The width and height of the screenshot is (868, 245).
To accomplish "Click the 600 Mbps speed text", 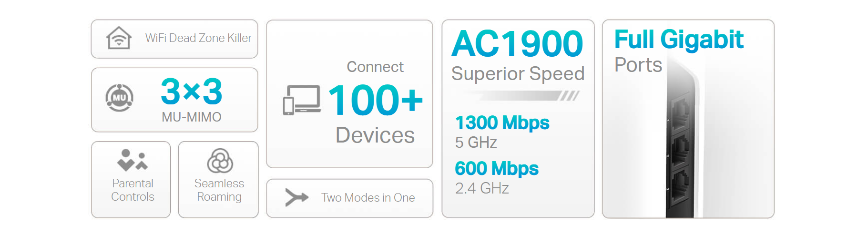I will pyautogui.click(x=497, y=169).
